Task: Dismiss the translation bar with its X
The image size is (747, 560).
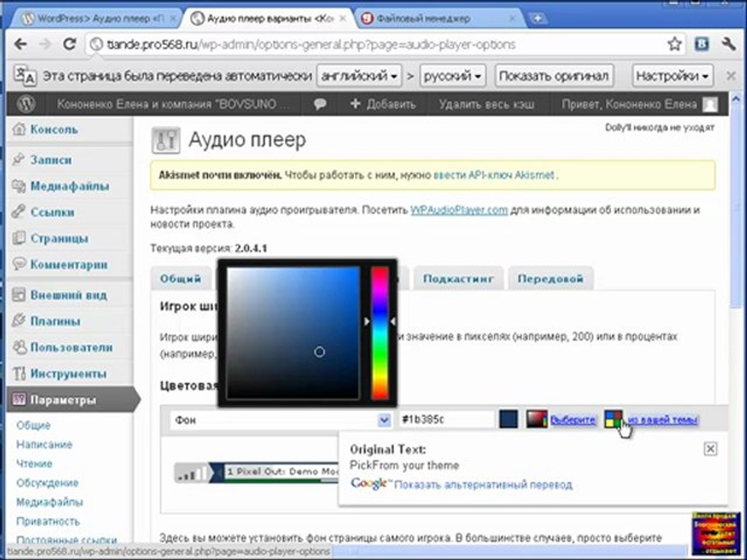Action: coord(731,76)
